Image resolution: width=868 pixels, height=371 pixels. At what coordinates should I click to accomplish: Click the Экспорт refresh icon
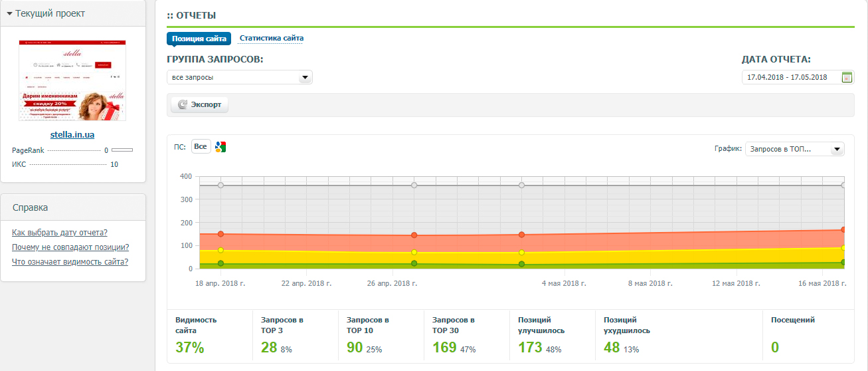point(183,105)
